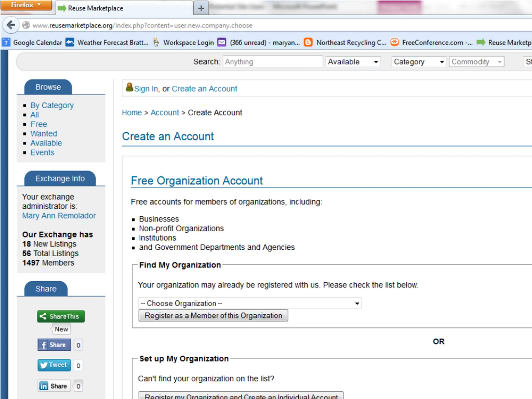This screenshot has height=399, width=532.
Task: Open FreeConference.com bookmark
Action: (x=431, y=43)
